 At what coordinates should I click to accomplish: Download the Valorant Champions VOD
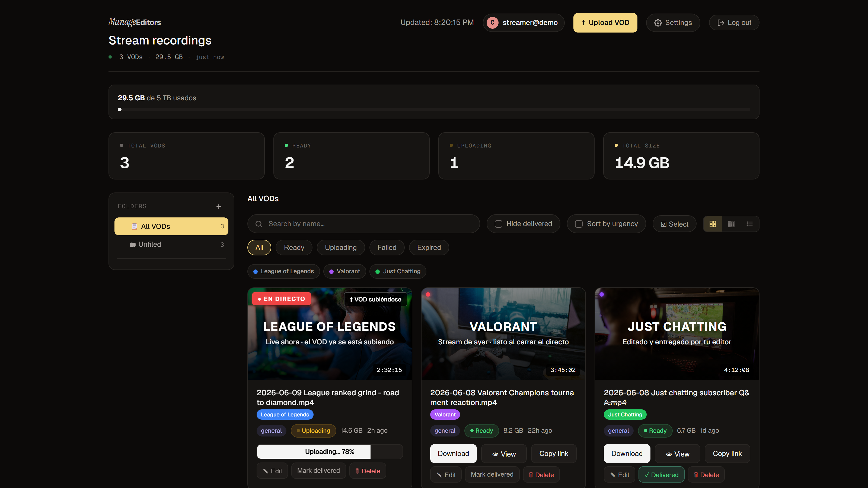[x=453, y=454]
